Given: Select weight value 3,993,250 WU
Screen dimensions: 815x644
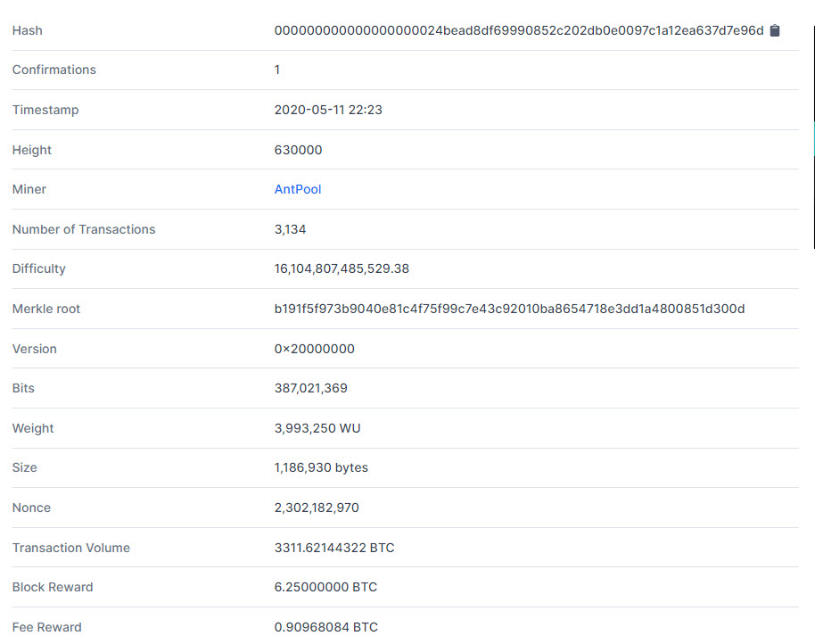Looking at the screenshot, I should tap(317, 428).
